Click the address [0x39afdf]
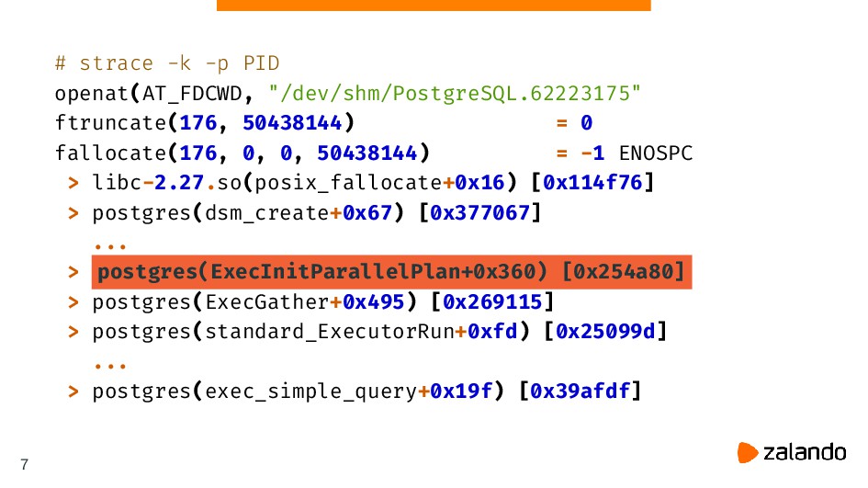Image resolution: width=868 pixels, height=488 pixels. (x=581, y=392)
